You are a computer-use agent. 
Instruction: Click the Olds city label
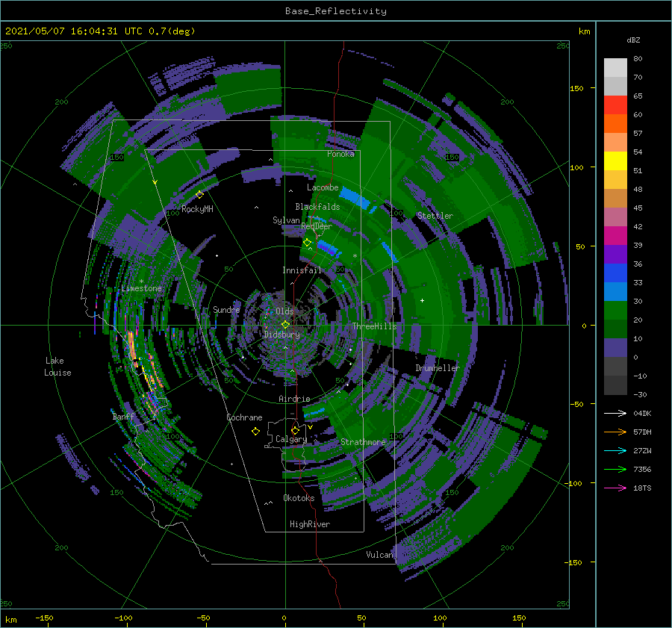coord(284,311)
